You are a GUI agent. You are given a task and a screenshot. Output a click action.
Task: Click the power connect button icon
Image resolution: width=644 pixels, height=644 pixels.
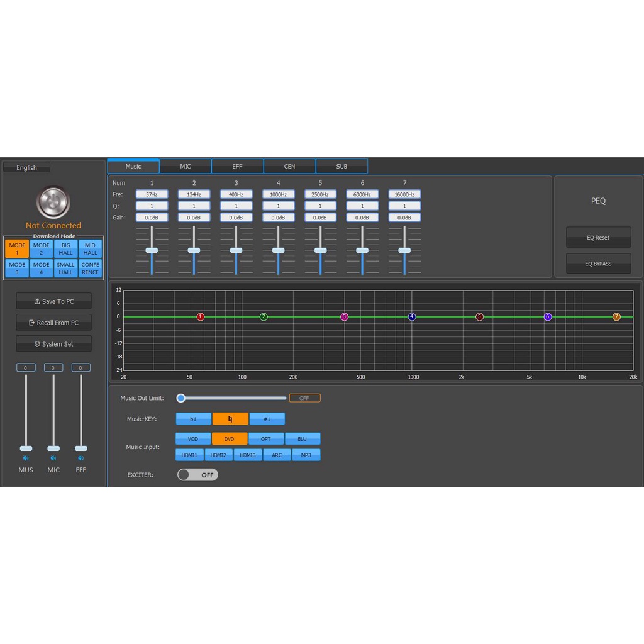click(53, 202)
